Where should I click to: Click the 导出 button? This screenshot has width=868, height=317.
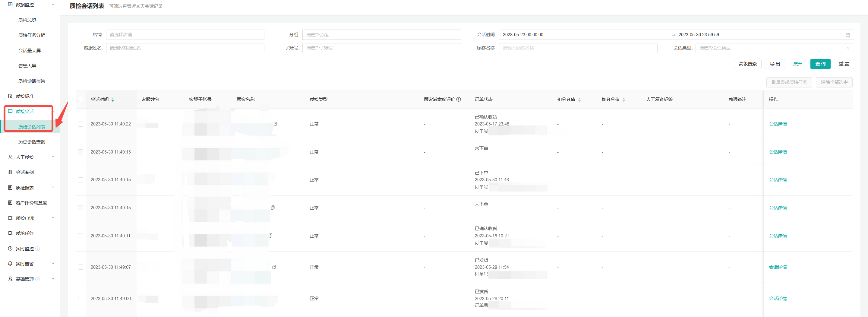pyautogui.click(x=775, y=64)
